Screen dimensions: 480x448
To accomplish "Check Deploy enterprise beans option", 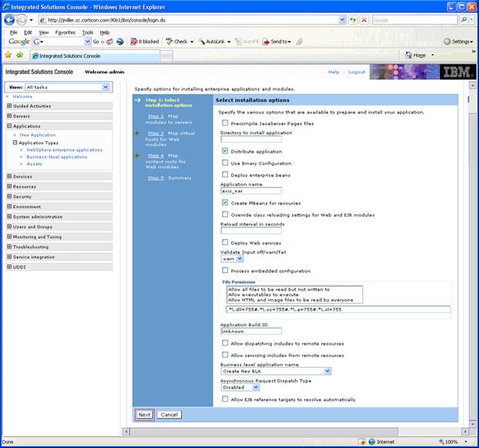I will click(x=225, y=174).
